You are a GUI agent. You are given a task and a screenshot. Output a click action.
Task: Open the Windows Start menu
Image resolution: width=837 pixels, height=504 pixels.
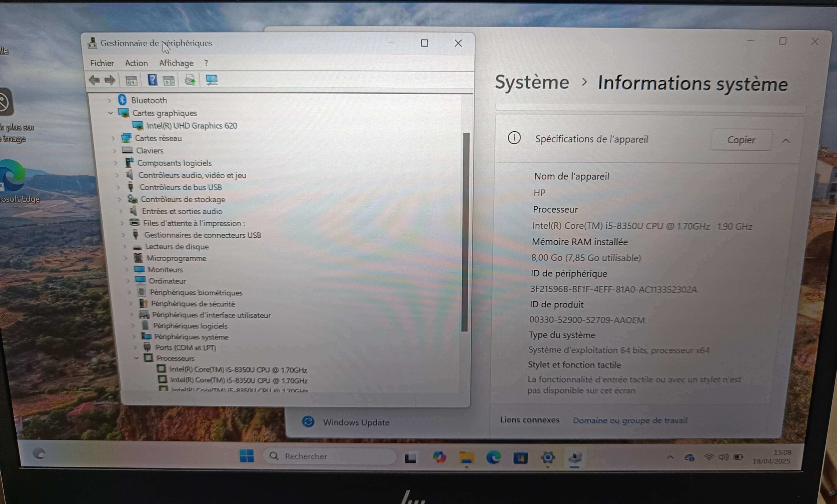247,456
